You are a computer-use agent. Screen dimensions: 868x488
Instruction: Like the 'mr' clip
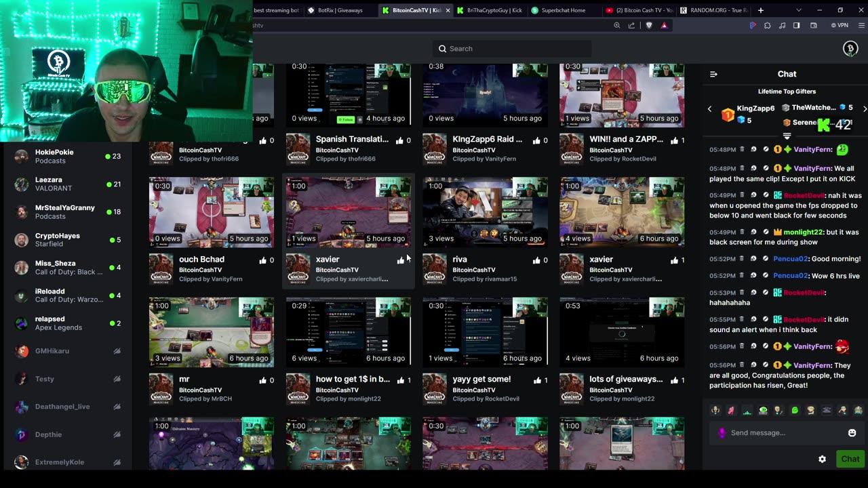coord(263,380)
